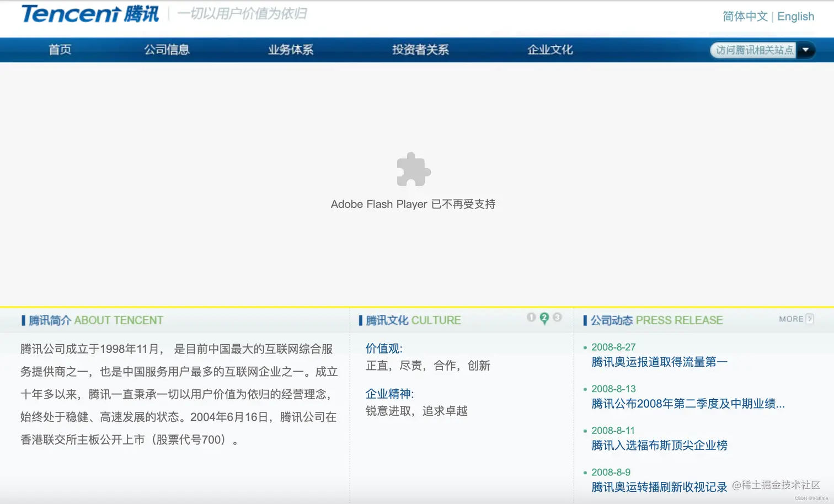834x504 pixels.
Task: Go to the 首页 menu item
Action: 60,50
